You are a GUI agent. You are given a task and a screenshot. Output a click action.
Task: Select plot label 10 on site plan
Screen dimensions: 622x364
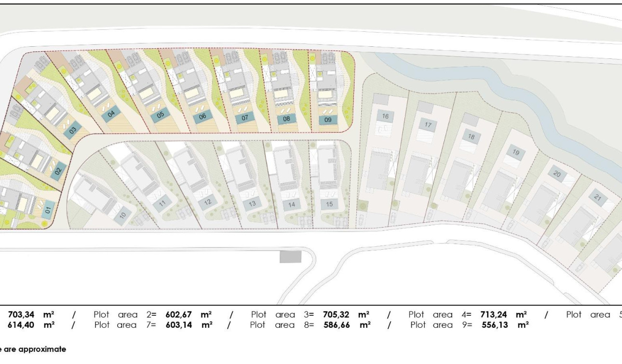[x=122, y=215]
